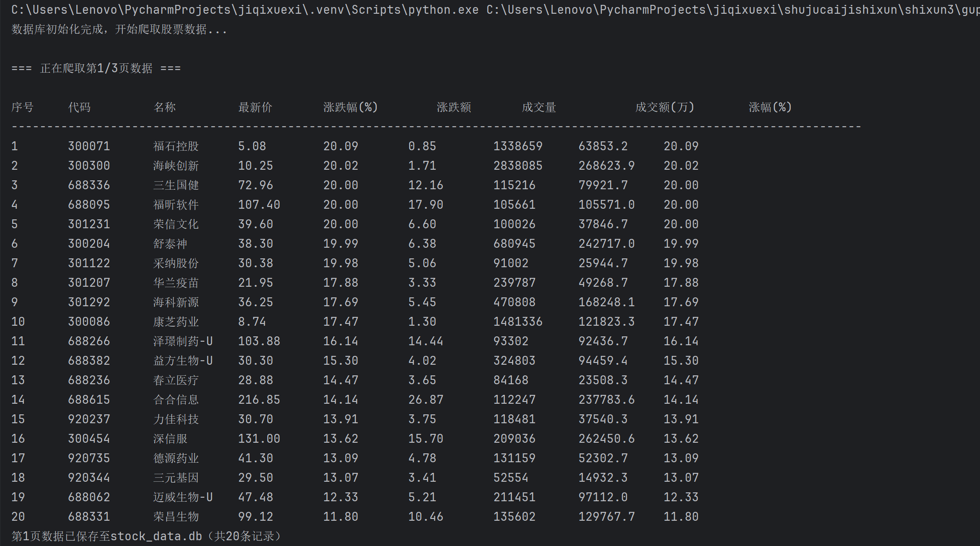The image size is (980, 546).
Task: Click the 成交额(万) column header
Action: pos(664,107)
